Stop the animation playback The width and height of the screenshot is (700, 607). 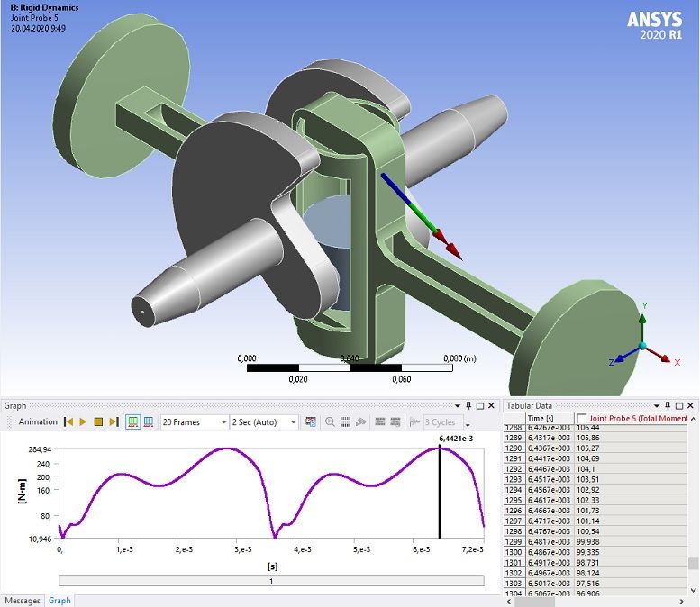[98, 421]
